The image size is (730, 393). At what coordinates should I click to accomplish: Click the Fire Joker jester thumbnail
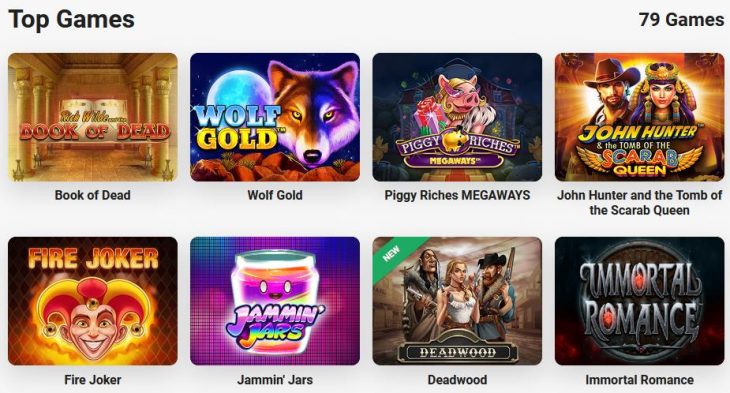93,301
